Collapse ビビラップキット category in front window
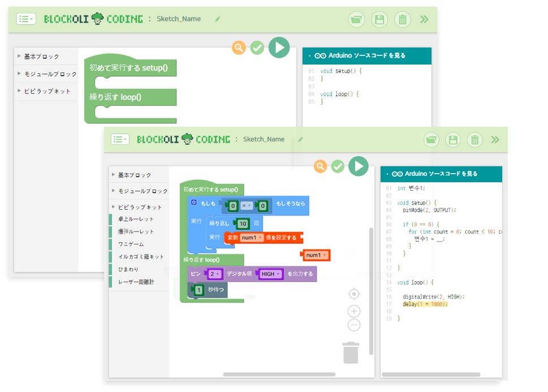Viewport: 548px width, 392px height. pos(139,207)
